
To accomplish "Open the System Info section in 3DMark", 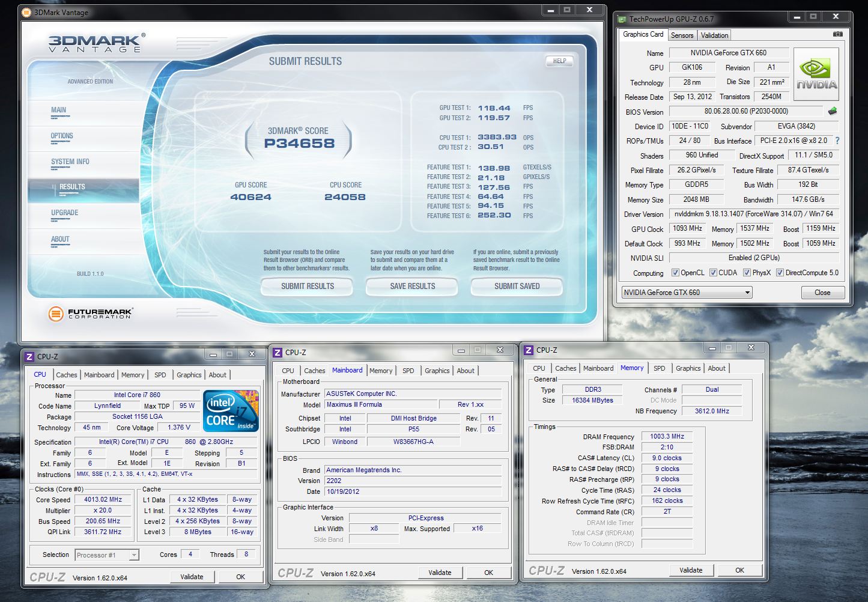I will click(70, 162).
